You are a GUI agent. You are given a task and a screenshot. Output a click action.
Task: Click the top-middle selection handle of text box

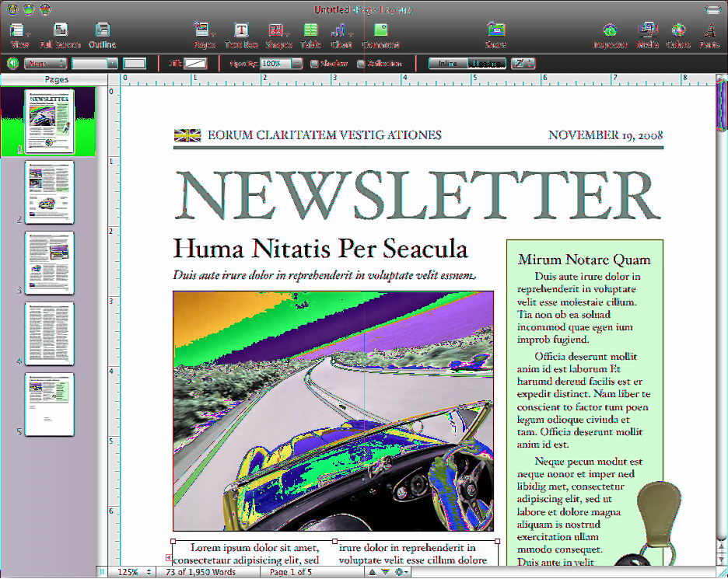pos(334,542)
